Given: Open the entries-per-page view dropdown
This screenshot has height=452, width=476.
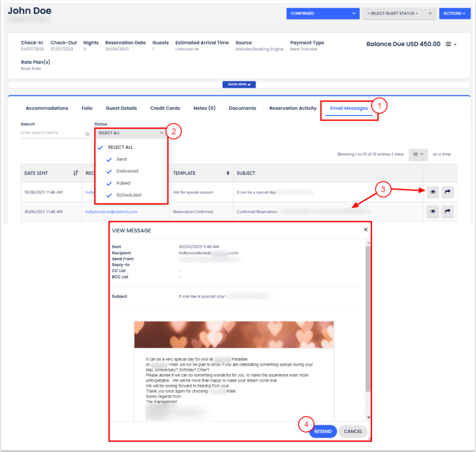Looking at the screenshot, I should [418, 154].
